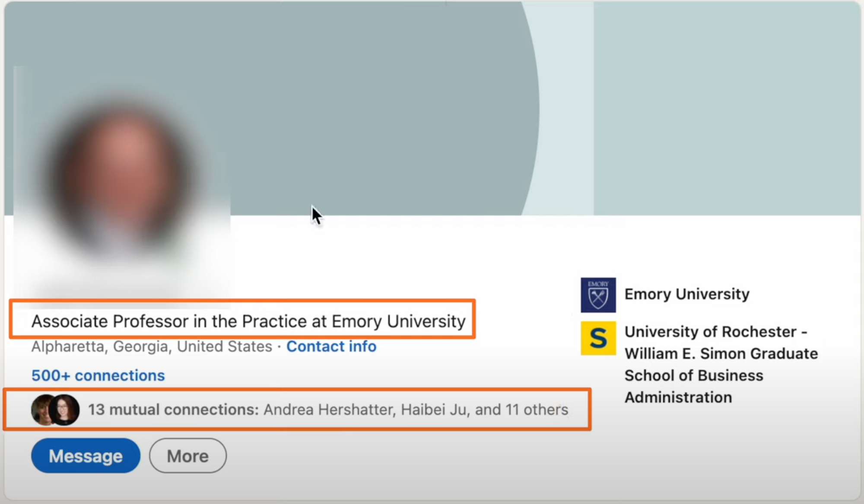This screenshot has width=864, height=504.
Task: Open the Contact info link
Action: pos(331,346)
